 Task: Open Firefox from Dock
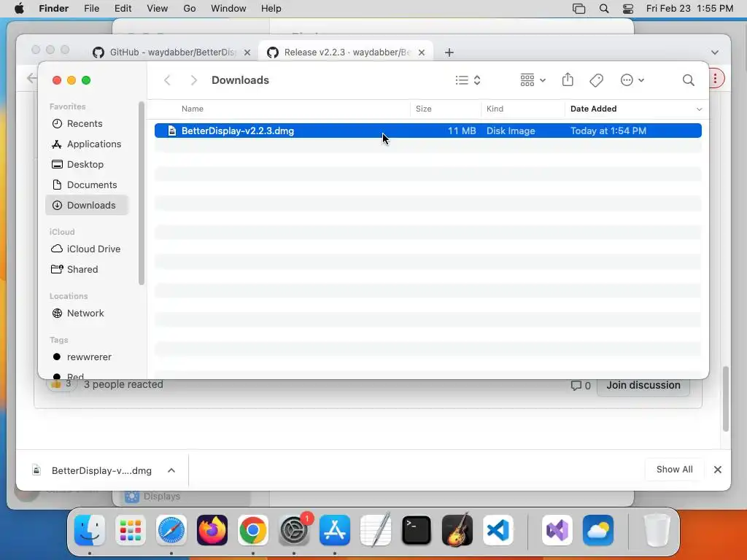[212, 530]
